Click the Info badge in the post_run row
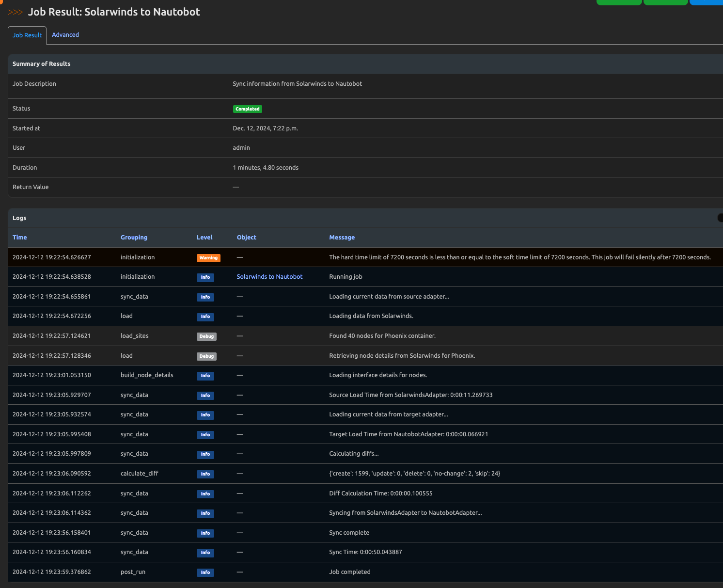723x588 pixels. (205, 572)
